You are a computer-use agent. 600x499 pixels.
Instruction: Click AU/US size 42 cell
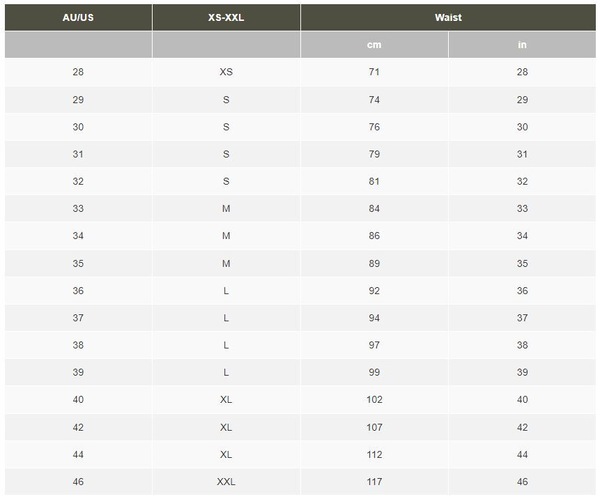coord(78,427)
